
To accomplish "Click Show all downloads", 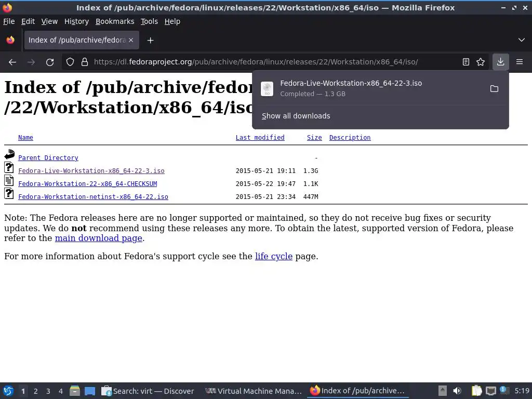I will pos(296,116).
